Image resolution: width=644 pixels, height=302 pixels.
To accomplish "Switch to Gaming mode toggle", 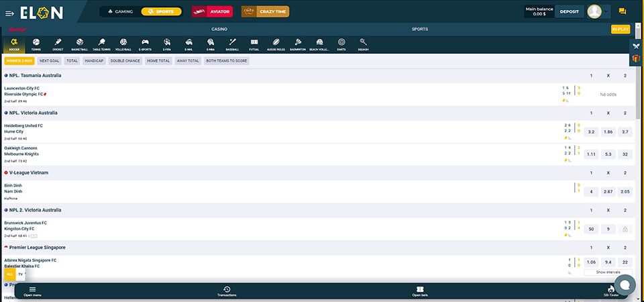I will [x=120, y=11].
